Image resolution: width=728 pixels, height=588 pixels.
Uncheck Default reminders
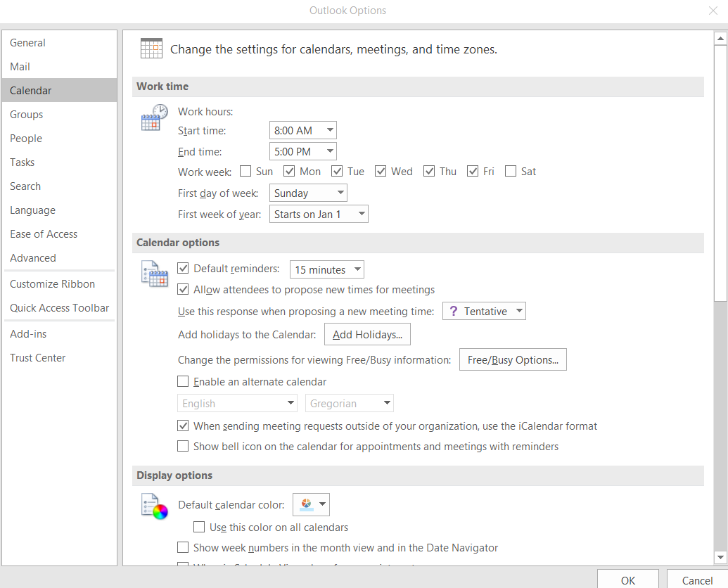(183, 269)
